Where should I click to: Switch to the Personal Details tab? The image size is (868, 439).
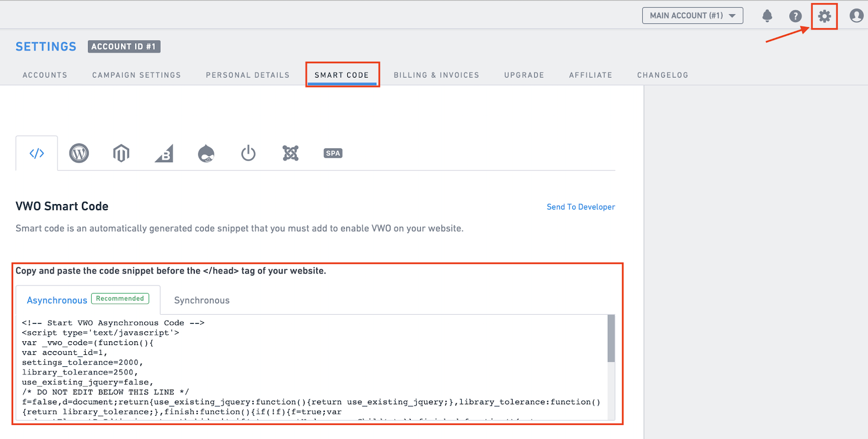click(x=248, y=75)
